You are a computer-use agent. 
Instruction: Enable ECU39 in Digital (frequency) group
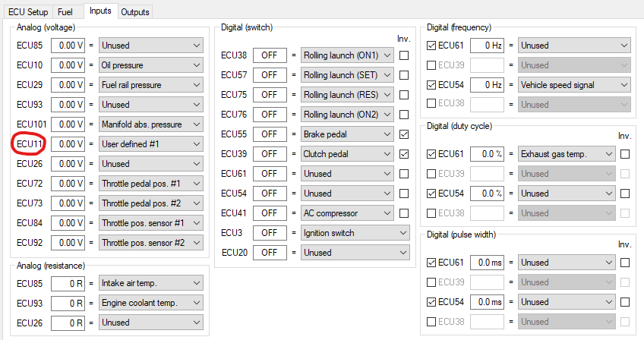tap(431, 65)
